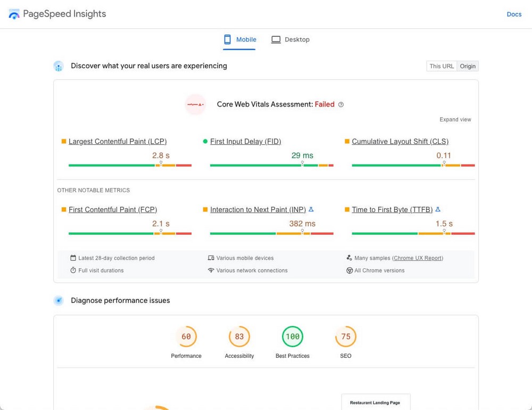Image resolution: width=532 pixels, height=410 pixels.
Task: Click the experimental flask icon beside INP
Action: 311,209
